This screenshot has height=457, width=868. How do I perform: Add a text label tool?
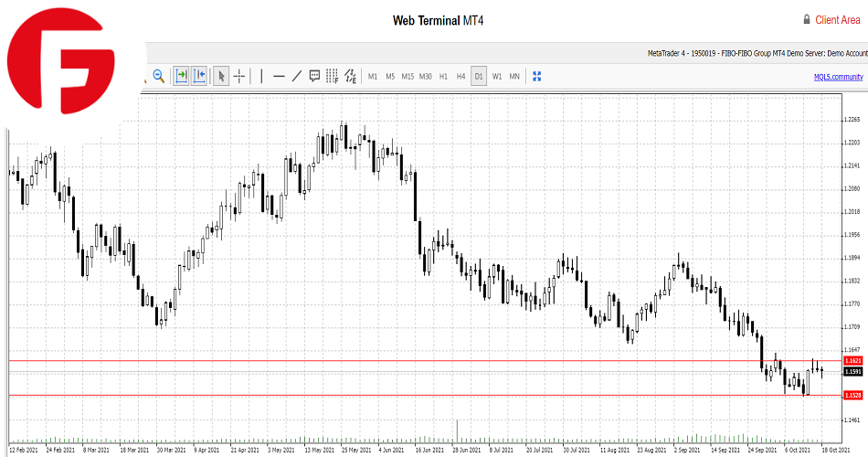(x=314, y=77)
